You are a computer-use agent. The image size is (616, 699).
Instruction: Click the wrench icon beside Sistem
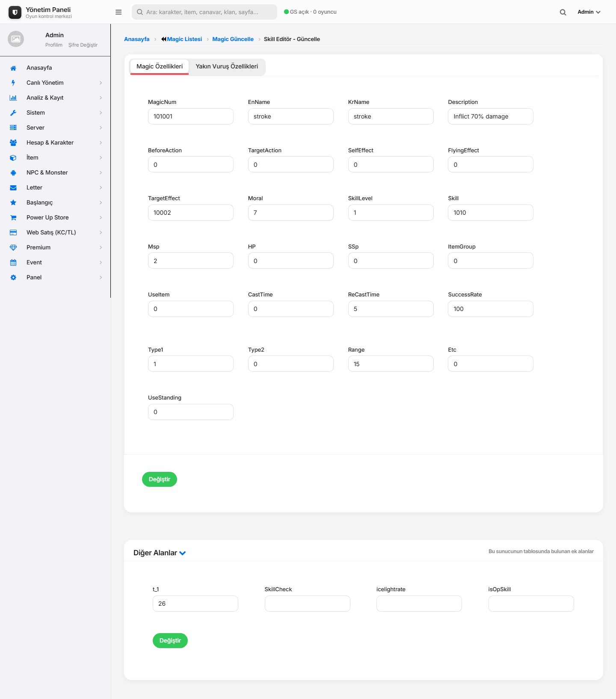tap(13, 113)
